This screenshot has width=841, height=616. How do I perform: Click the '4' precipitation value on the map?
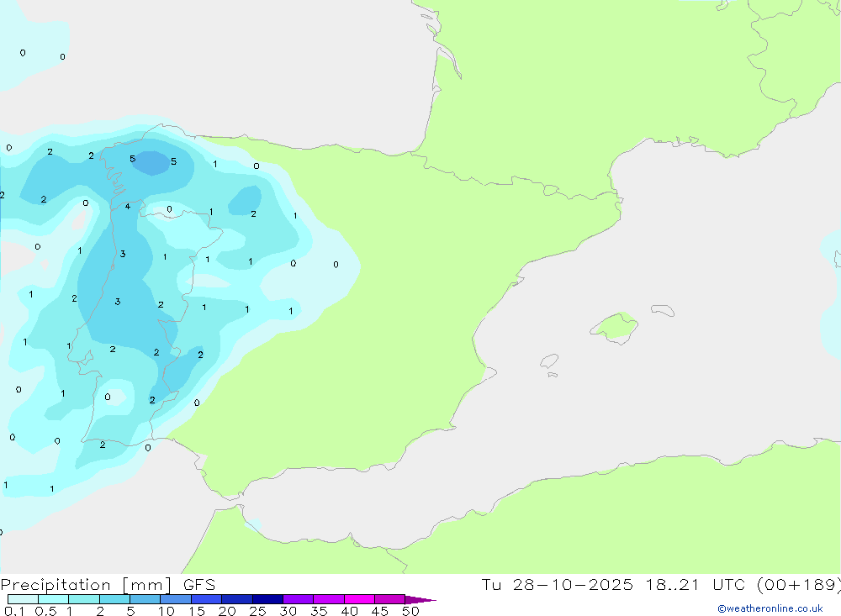[x=128, y=207]
